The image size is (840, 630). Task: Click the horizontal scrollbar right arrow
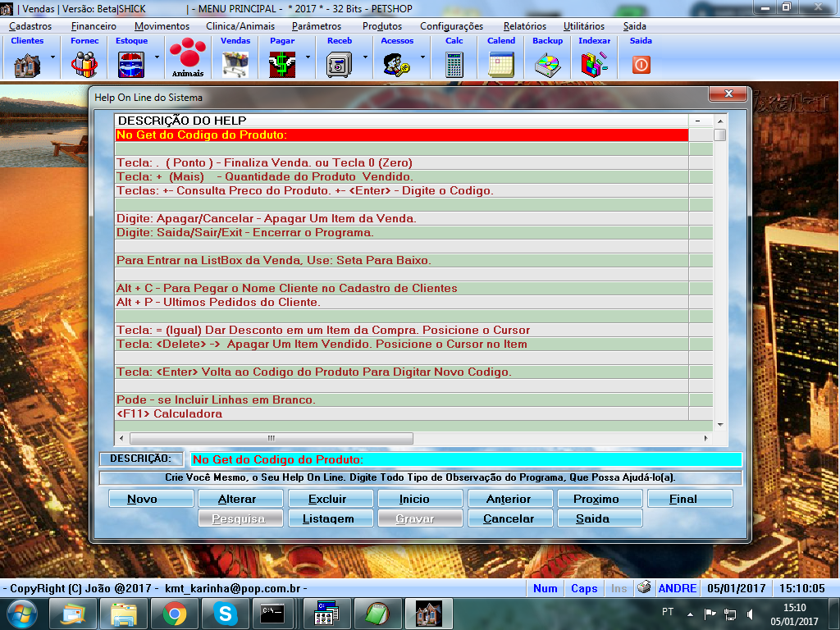tap(705, 438)
